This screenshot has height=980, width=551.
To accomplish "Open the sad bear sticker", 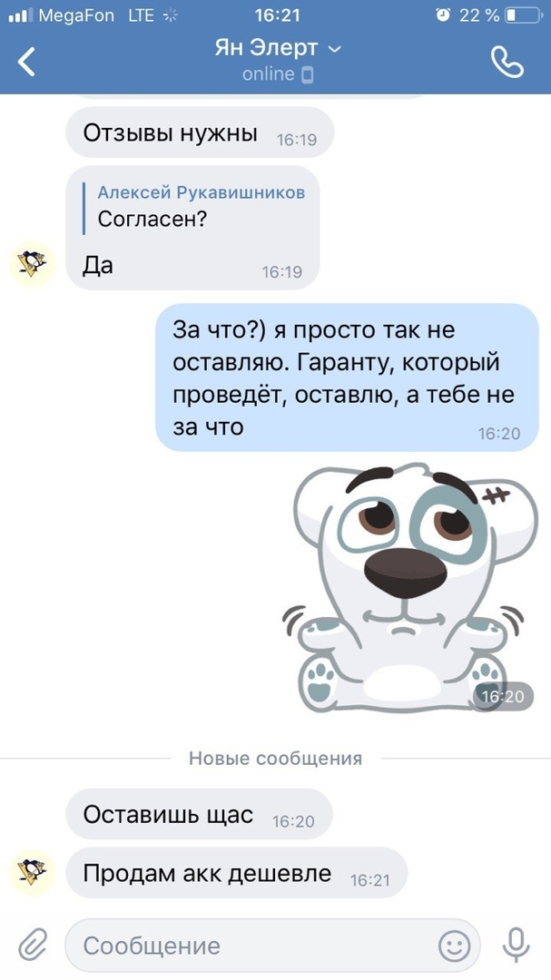I will coord(409,587).
